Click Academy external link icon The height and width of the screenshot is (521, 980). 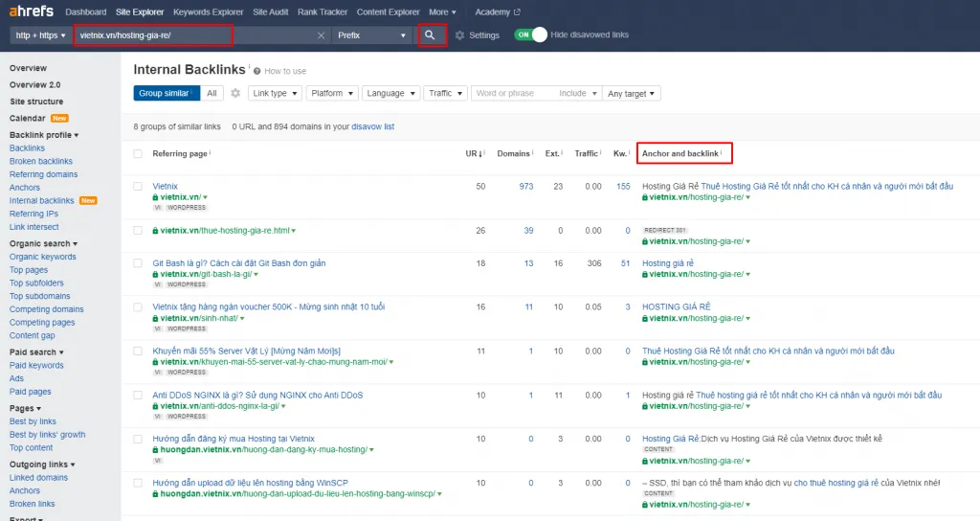pyautogui.click(x=517, y=11)
